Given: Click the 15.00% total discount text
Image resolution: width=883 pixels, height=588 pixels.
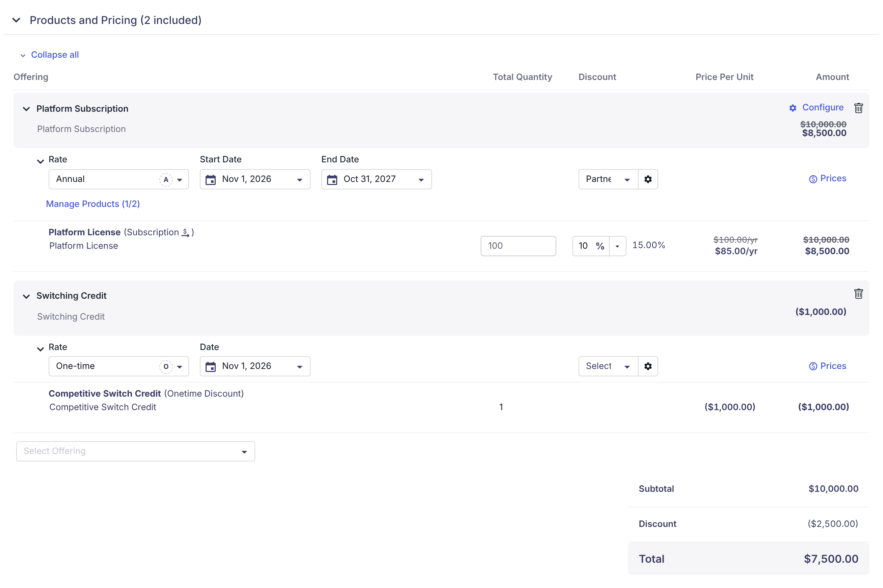Looking at the screenshot, I should (x=648, y=245).
